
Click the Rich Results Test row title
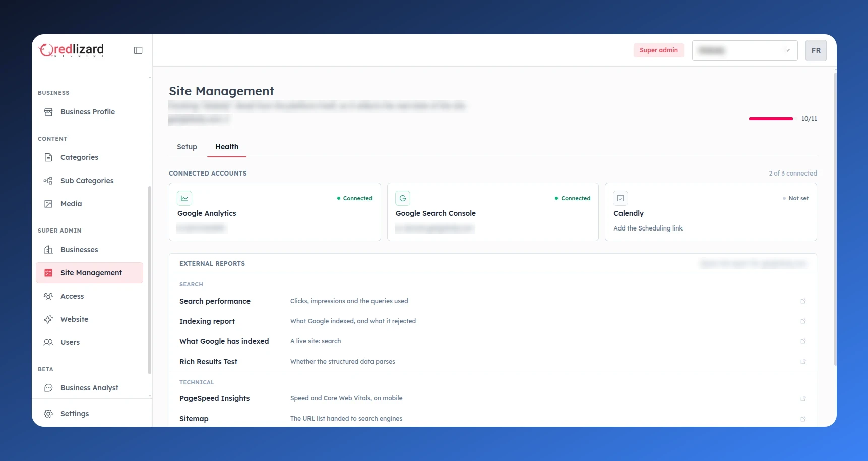(208, 362)
